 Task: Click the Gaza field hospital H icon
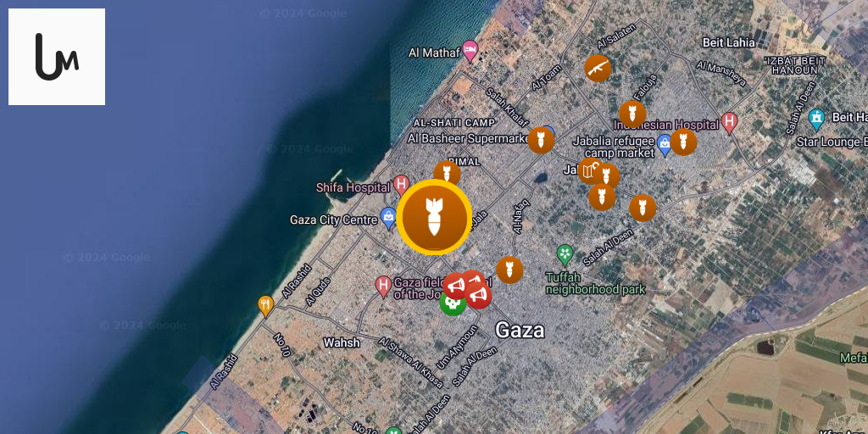click(x=384, y=287)
